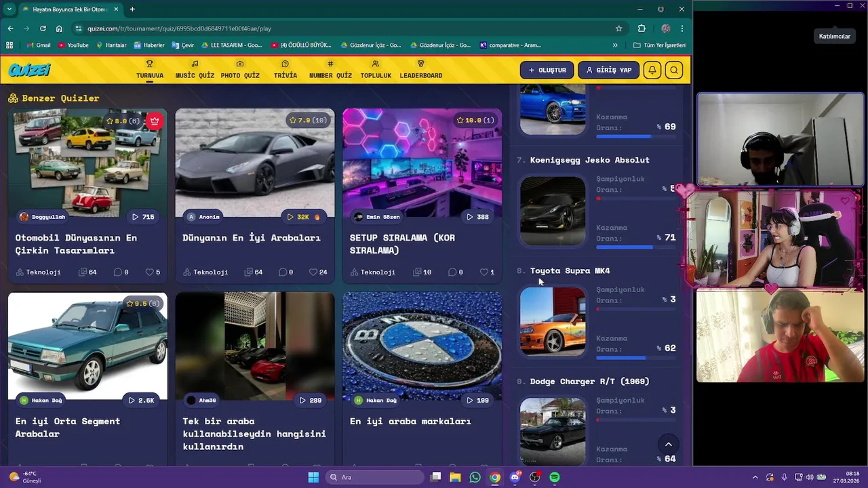
Task: Open the Chrome extensions puzzle icon
Action: point(642,28)
